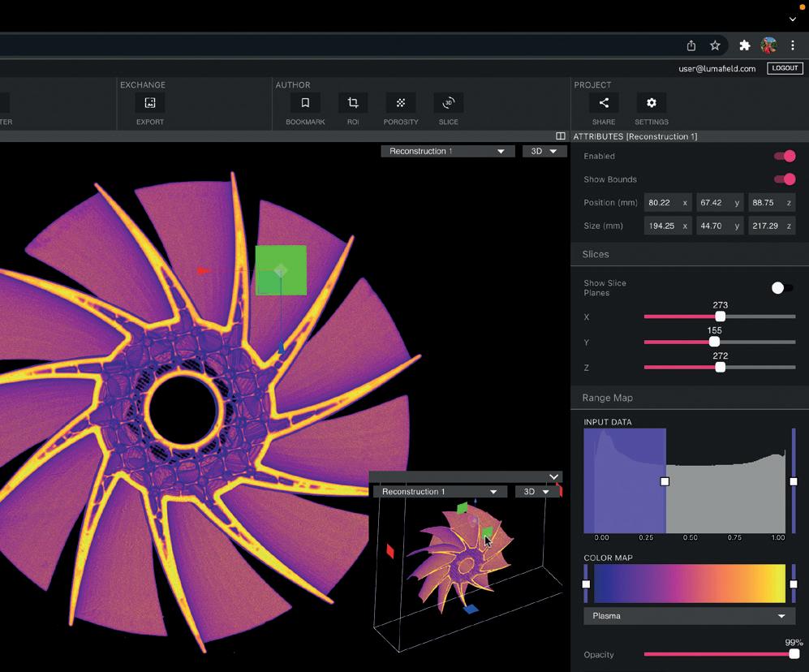Viewport: 809px width, 672px height.
Task: Click the color map left handle
Action: point(586,584)
